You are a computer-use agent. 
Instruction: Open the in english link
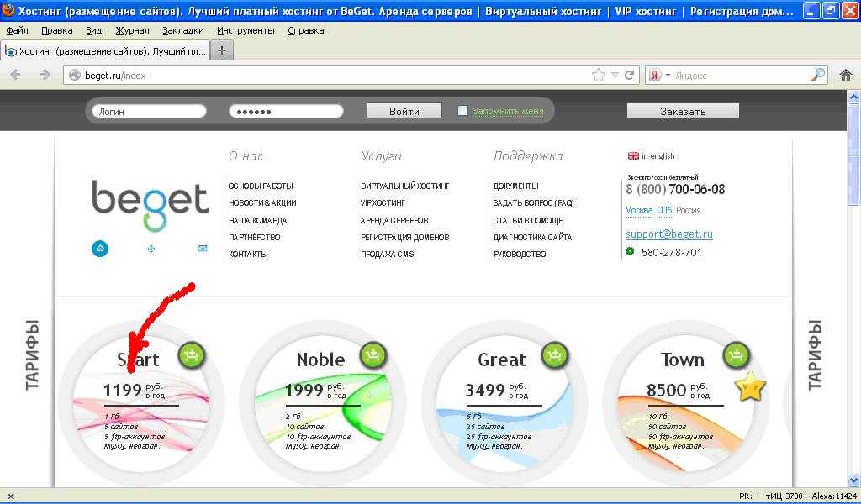point(658,156)
